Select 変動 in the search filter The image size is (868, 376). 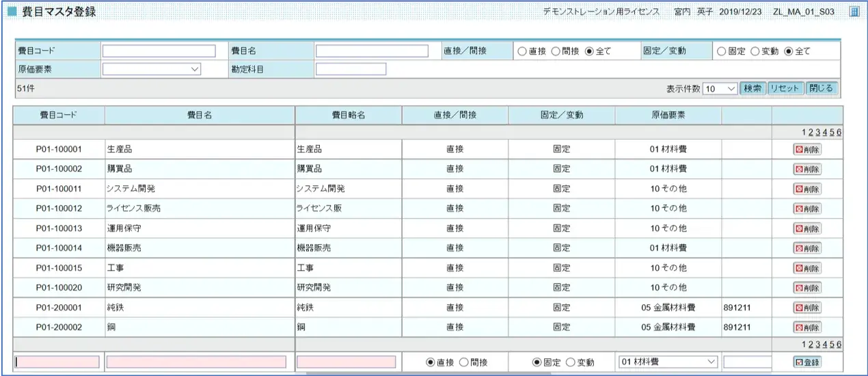[755, 51]
